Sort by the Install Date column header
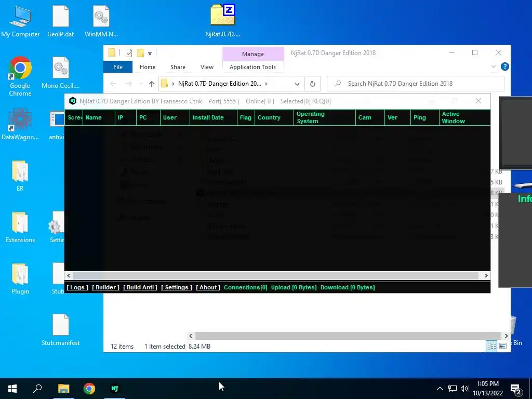The width and height of the screenshot is (532, 399). coord(214,117)
